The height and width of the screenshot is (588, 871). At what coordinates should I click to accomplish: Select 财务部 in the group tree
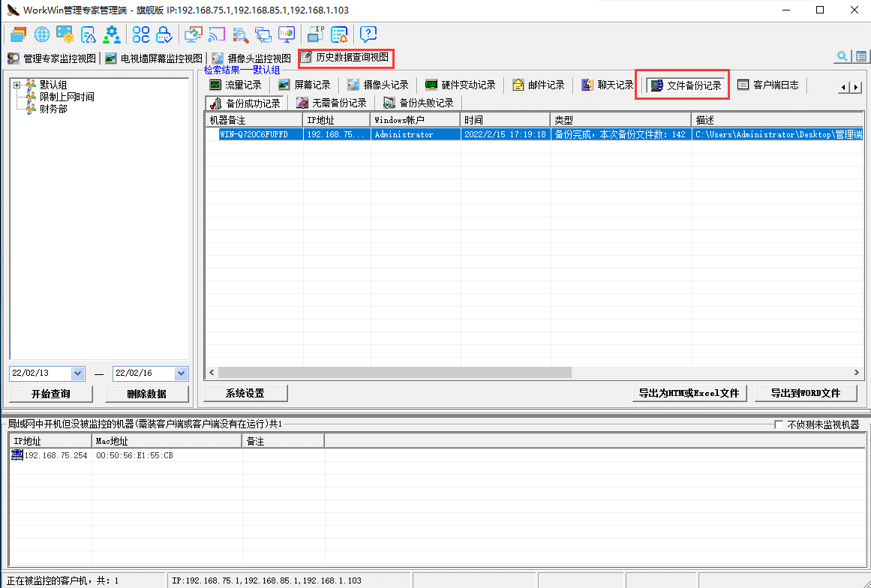click(x=53, y=109)
